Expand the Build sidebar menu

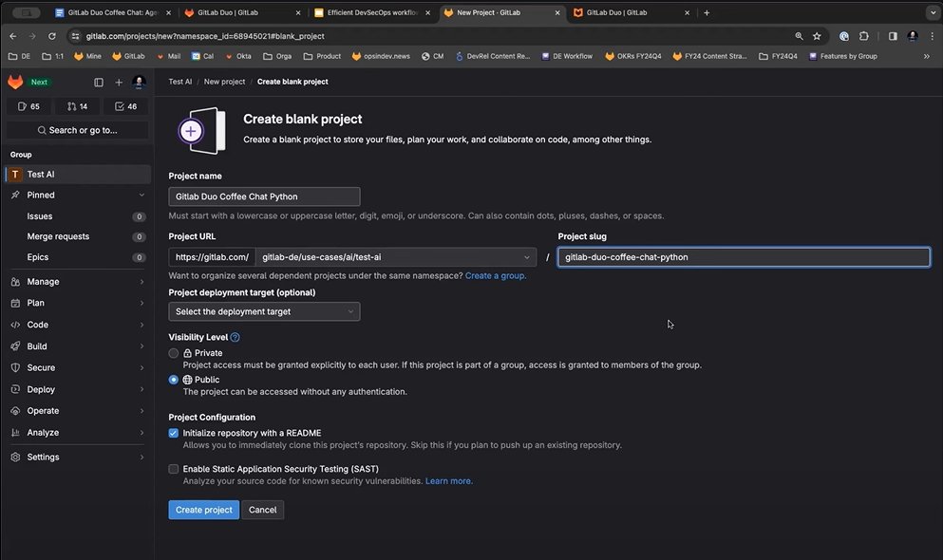coord(78,346)
